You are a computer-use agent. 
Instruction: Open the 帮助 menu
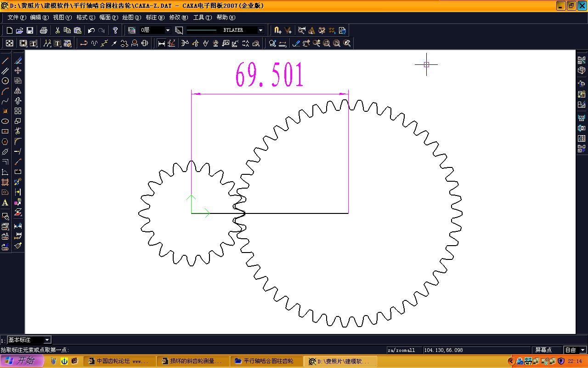pos(226,17)
